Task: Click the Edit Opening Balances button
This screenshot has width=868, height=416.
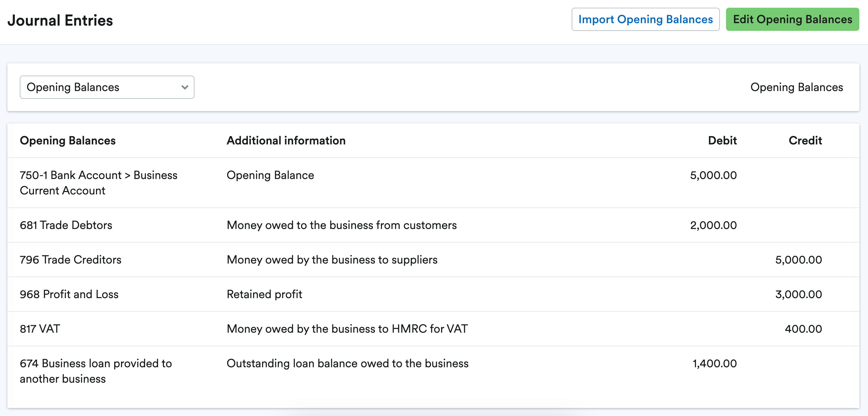Action: (792, 19)
